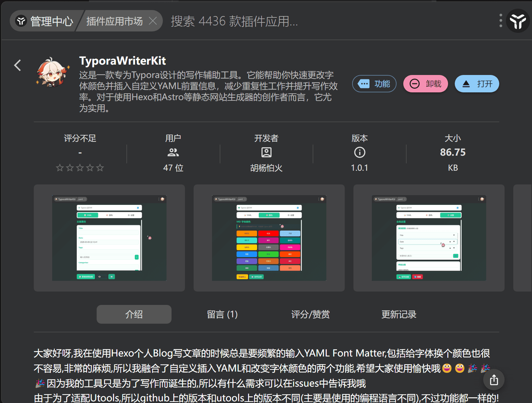This screenshot has width=532, height=403.
Task: Click the 47 位 user count
Action: (173, 168)
